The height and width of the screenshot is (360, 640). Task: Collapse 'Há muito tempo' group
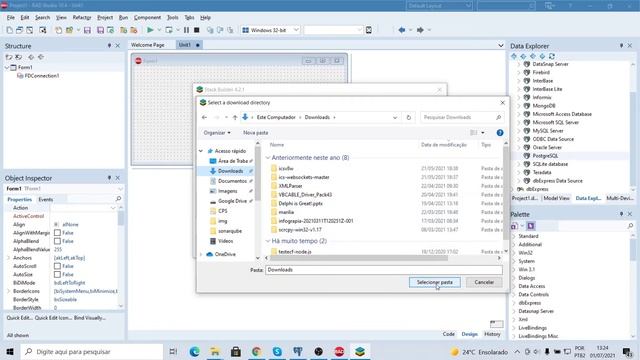[268, 241]
